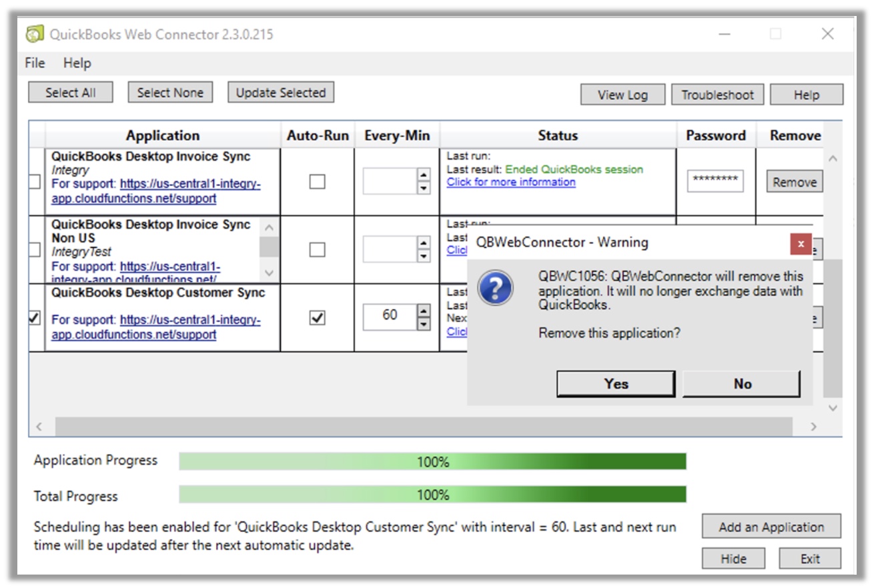874x588 pixels.
Task: Click Update Selected button
Action: [281, 93]
